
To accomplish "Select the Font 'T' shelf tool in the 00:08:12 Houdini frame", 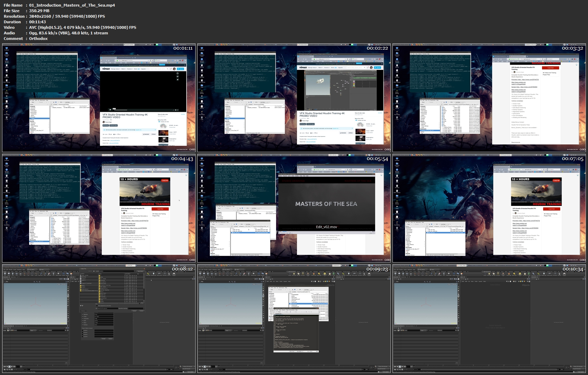I will pyautogui.click(x=53, y=274).
